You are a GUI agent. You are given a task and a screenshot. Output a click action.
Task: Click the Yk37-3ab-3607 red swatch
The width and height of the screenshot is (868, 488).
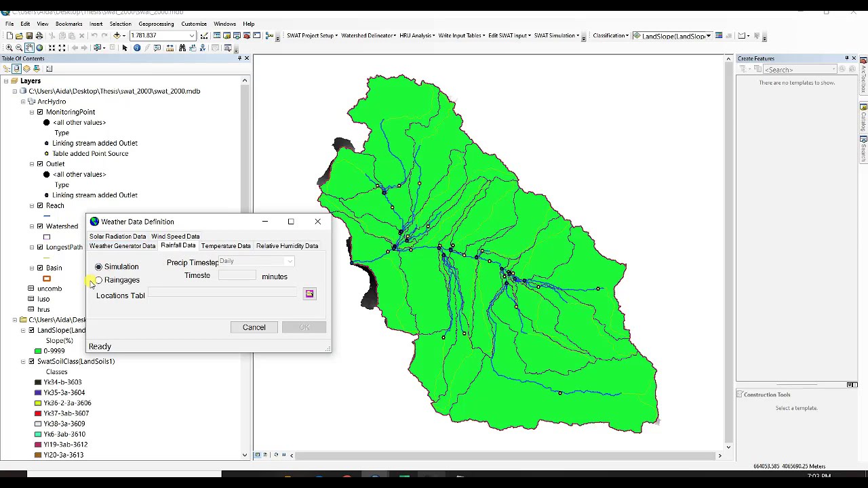coord(38,413)
